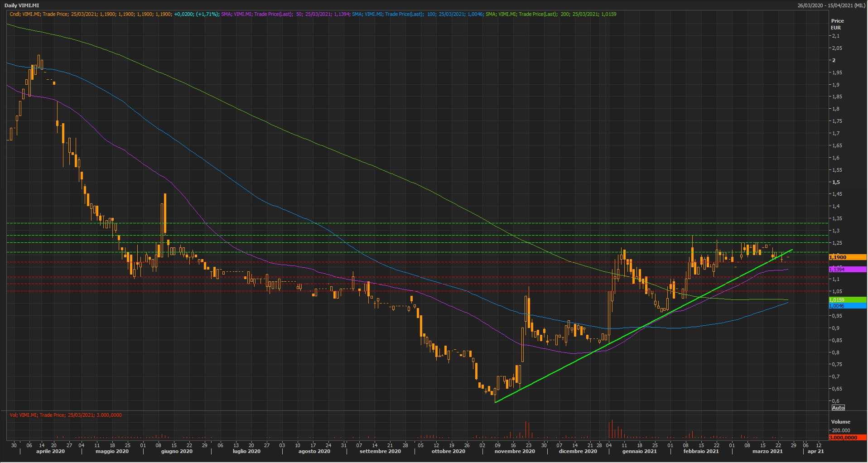Select the SMA 200 legend entry

point(550,14)
